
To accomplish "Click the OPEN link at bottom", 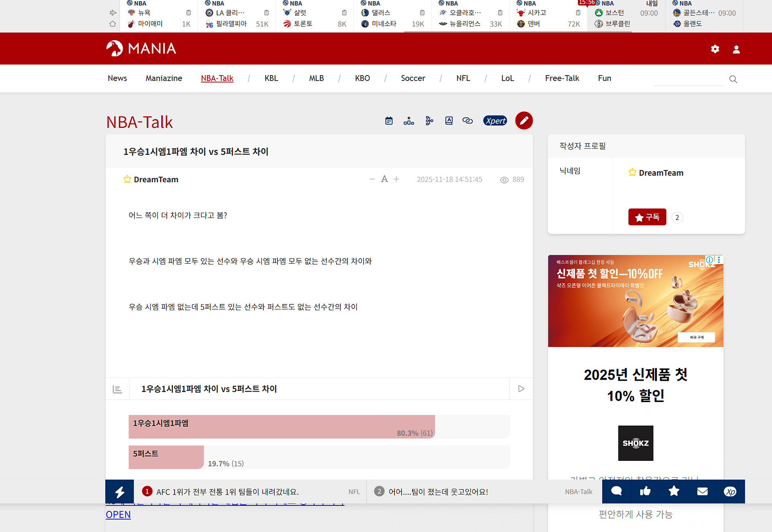I will (118, 515).
